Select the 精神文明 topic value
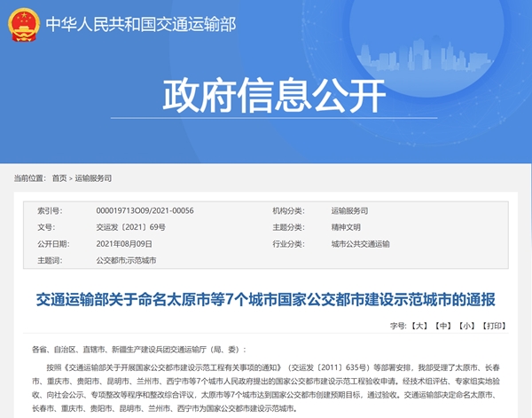 coord(346,227)
